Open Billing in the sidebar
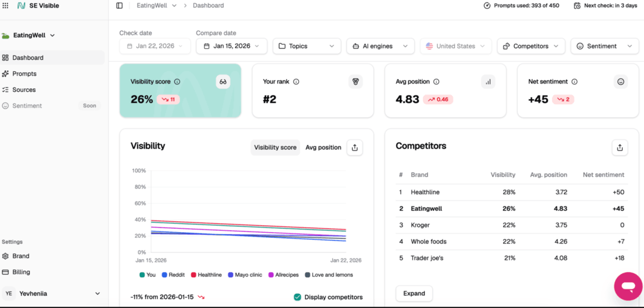This screenshot has height=308, width=644. [52, 272]
